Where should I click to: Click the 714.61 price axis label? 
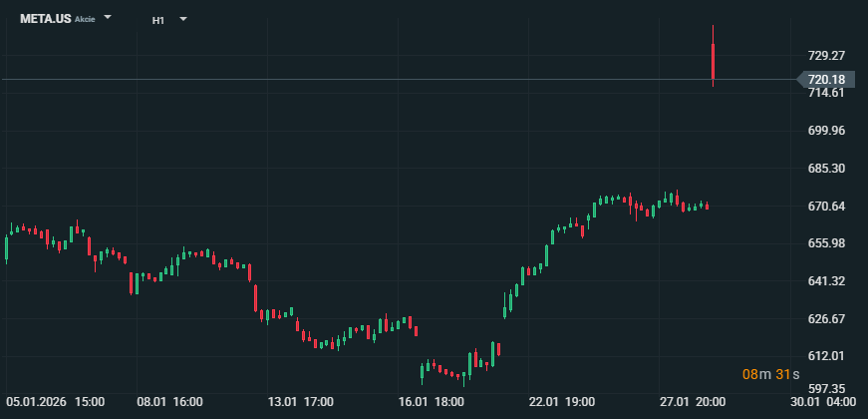(x=826, y=93)
